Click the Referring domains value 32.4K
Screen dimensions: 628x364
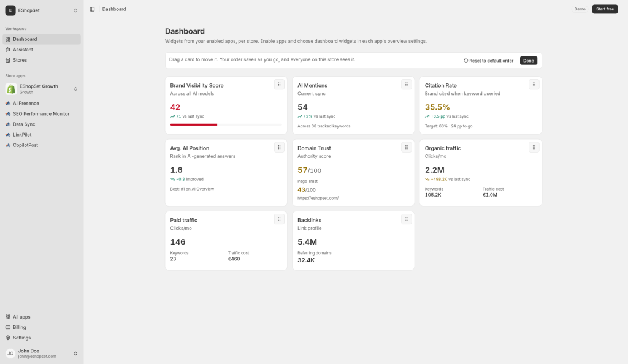coord(306,260)
